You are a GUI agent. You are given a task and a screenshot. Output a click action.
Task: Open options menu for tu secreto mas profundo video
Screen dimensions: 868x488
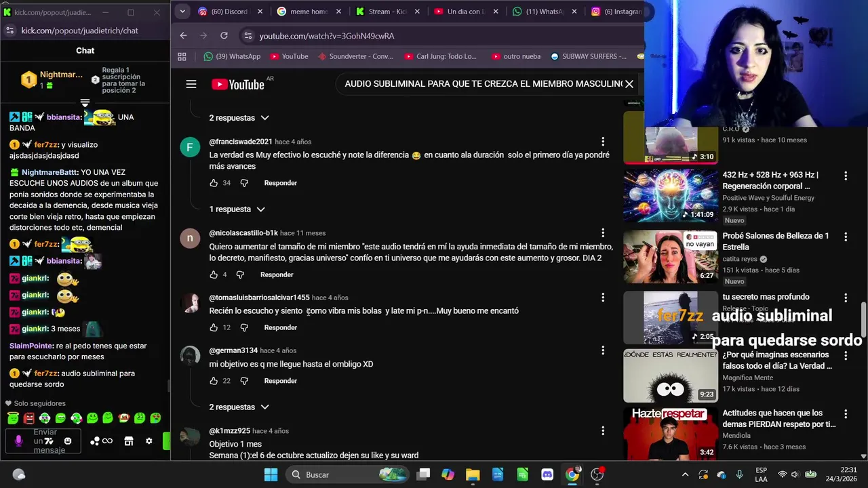click(x=846, y=298)
